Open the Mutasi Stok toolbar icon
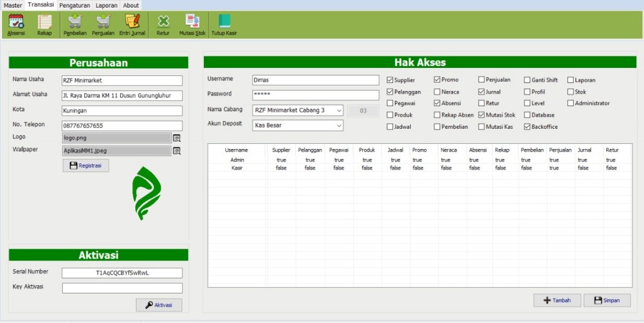The width and height of the screenshot is (644, 323). pyautogui.click(x=192, y=25)
